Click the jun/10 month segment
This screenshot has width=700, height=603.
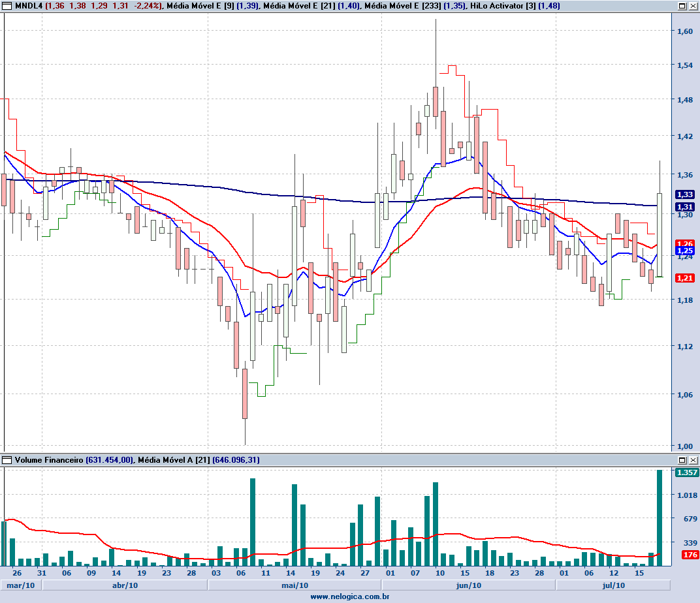tap(469, 585)
